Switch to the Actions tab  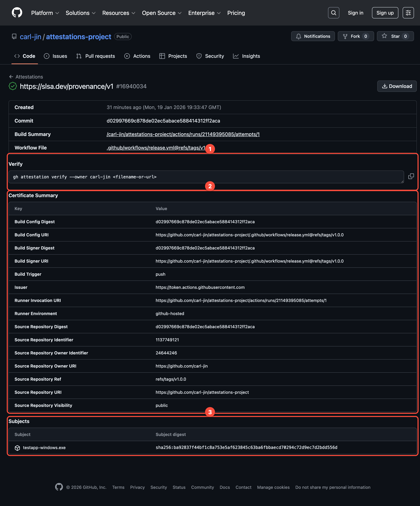click(x=137, y=56)
